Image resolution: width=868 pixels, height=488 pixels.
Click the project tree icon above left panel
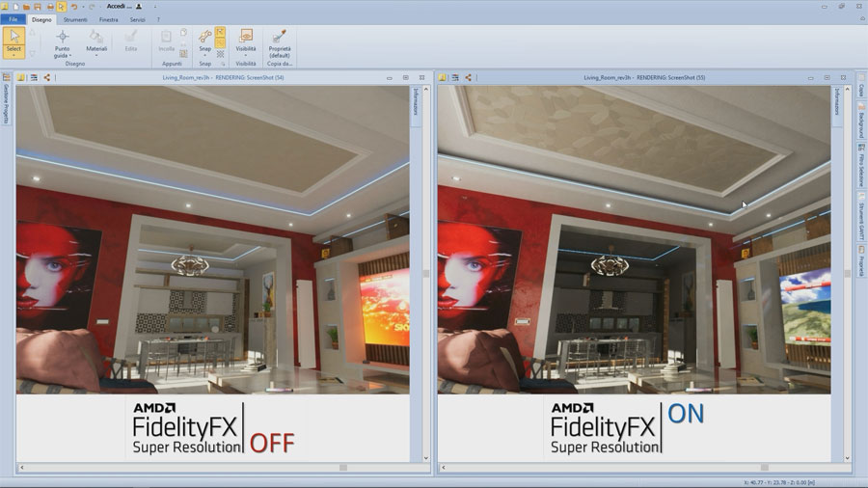click(7, 77)
